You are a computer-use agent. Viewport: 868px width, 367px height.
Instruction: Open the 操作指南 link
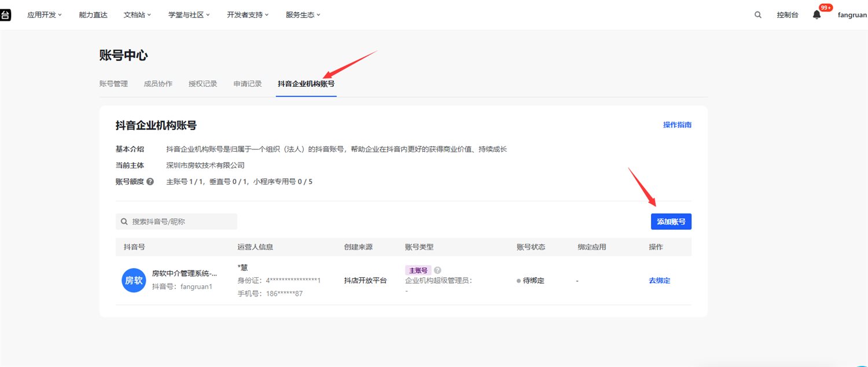click(x=677, y=125)
